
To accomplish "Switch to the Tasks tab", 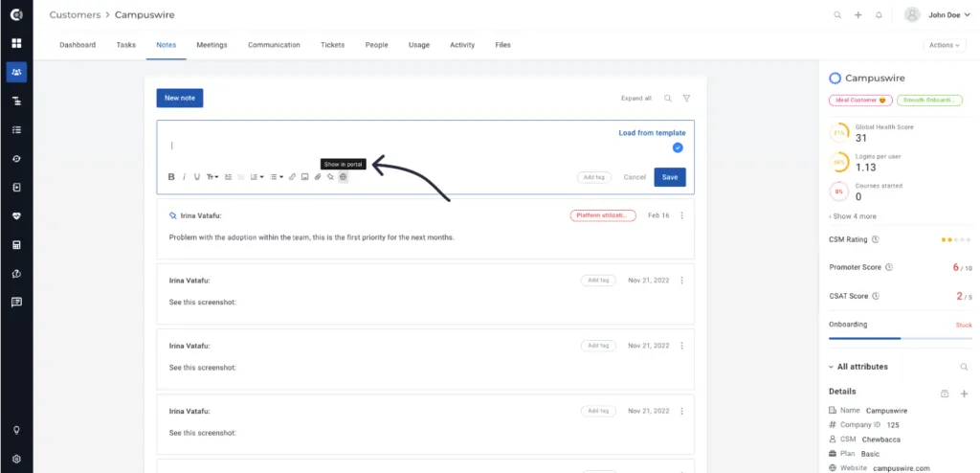I will tap(126, 45).
